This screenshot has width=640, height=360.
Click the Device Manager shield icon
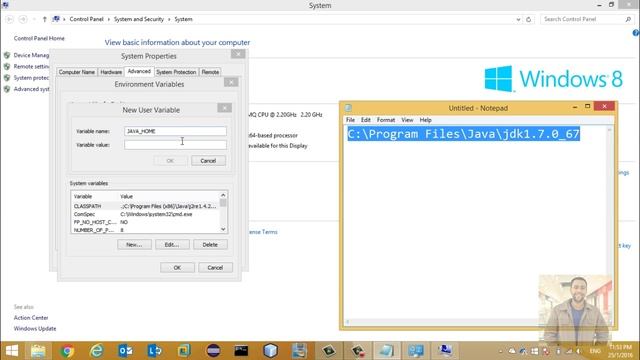[7, 55]
